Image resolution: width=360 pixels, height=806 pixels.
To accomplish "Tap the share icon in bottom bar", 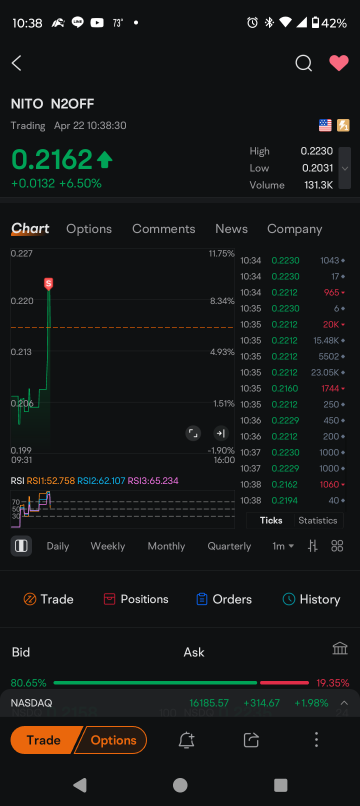I will (251, 740).
